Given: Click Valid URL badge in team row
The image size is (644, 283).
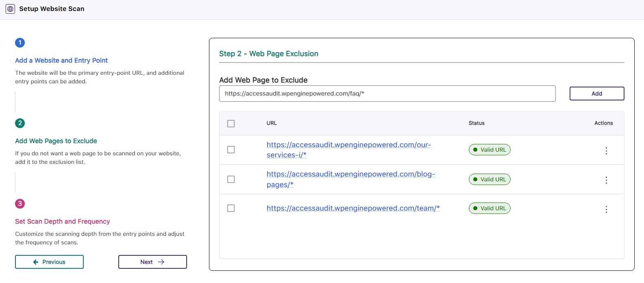Looking at the screenshot, I should pyautogui.click(x=490, y=208).
